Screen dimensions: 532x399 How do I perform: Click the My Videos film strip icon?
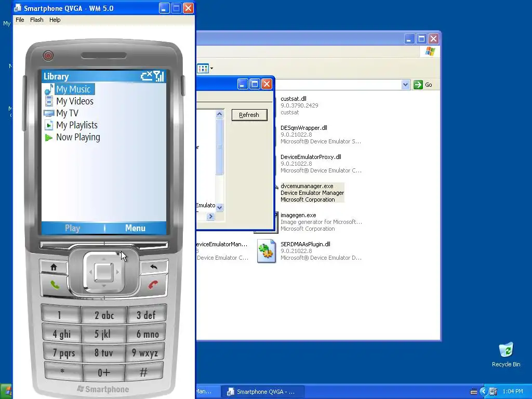pos(49,101)
